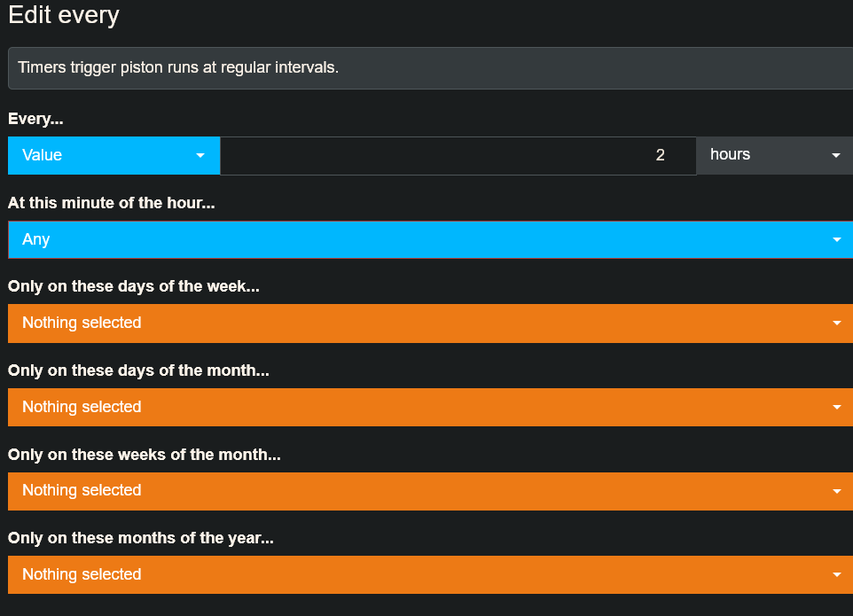
Task: Click the caret arrow beside Value
Action: (x=200, y=155)
